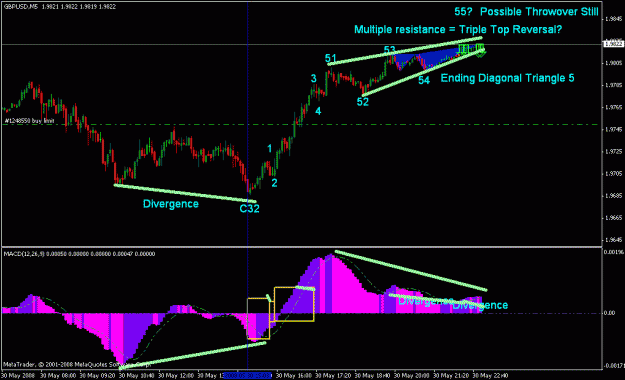Select the "Divergence" label on the price chart

pos(171,204)
